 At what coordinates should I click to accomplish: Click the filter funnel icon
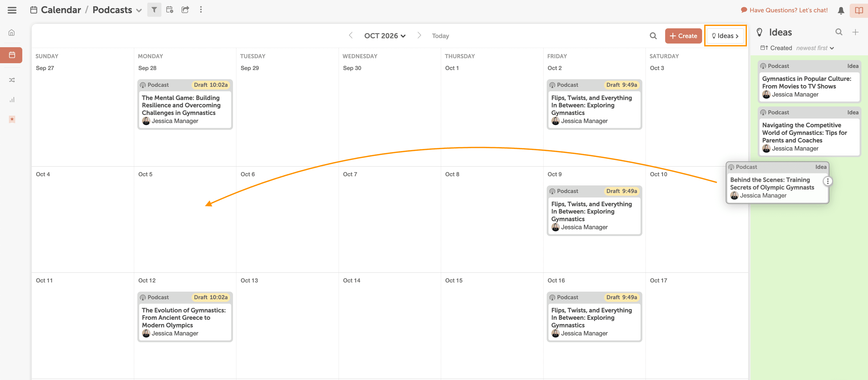[x=154, y=10]
